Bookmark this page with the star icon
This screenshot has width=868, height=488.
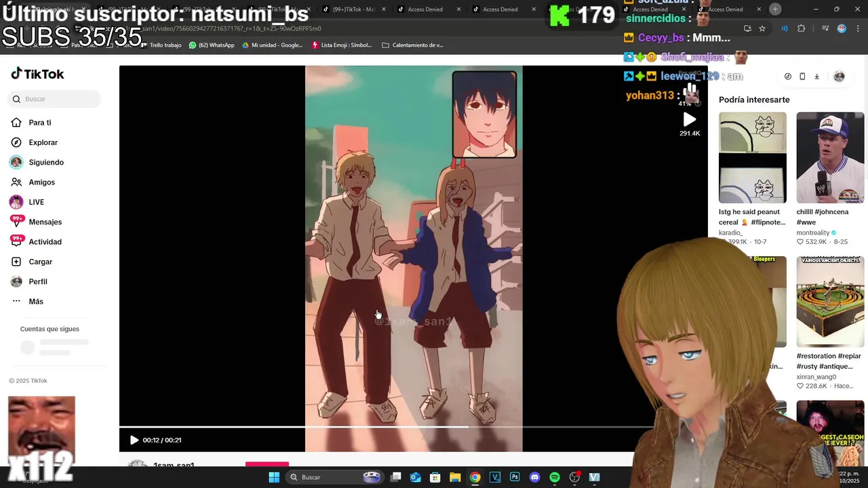click(x=762, y=28)
